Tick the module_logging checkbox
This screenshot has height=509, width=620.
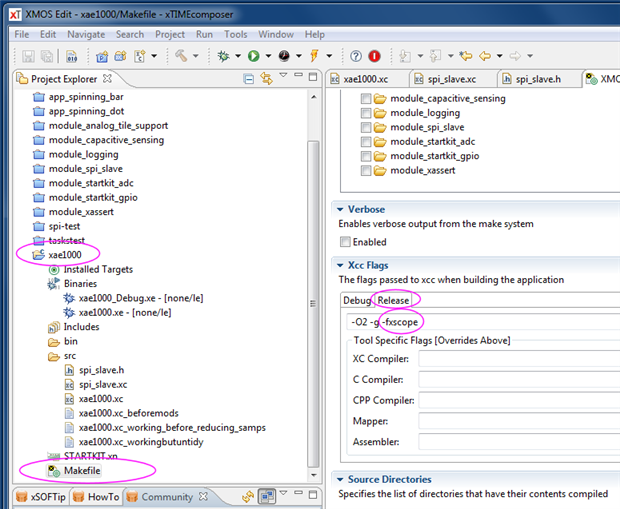tap(366, 113)
